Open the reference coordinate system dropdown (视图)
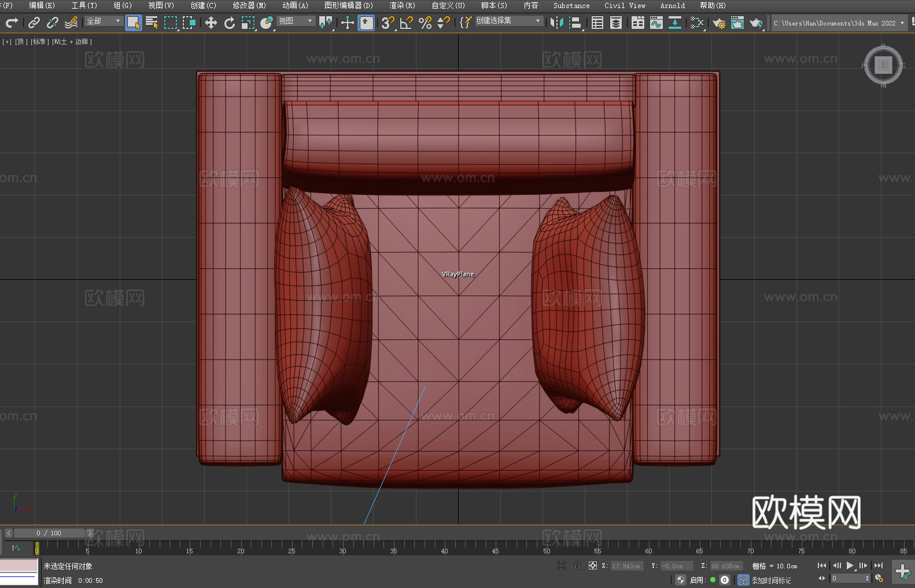The height and width of the screenshot is (588, 915). coord(296,21)
